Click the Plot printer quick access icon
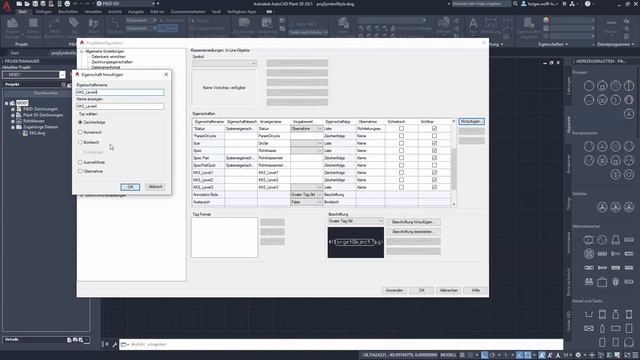Screen dimensions: 640x360 click(67, 4)
